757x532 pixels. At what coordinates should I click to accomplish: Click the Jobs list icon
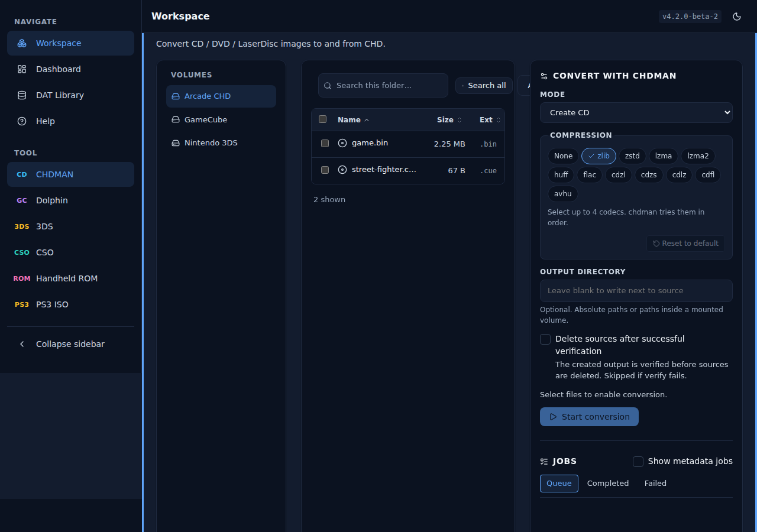pos(544,462)
